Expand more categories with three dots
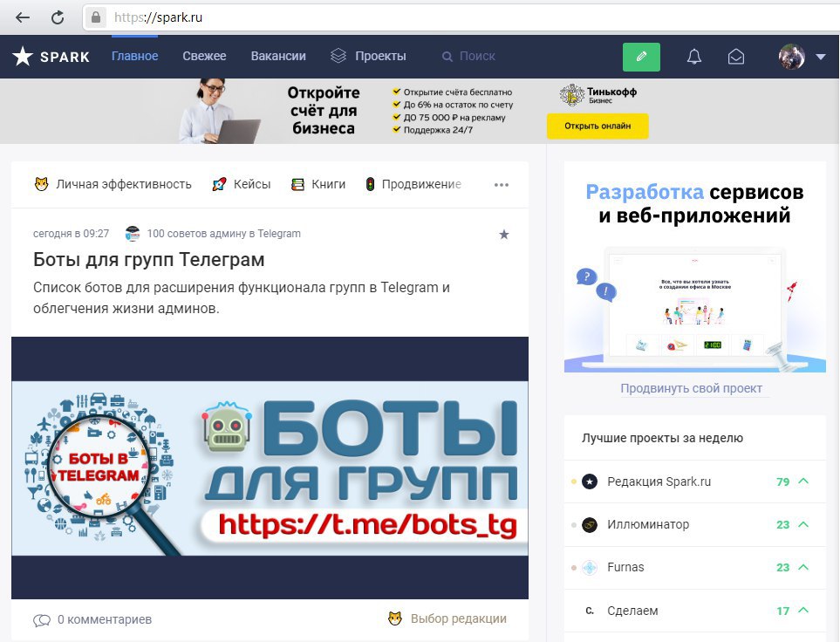Screen dimensions: 840x642 [502, 185]
